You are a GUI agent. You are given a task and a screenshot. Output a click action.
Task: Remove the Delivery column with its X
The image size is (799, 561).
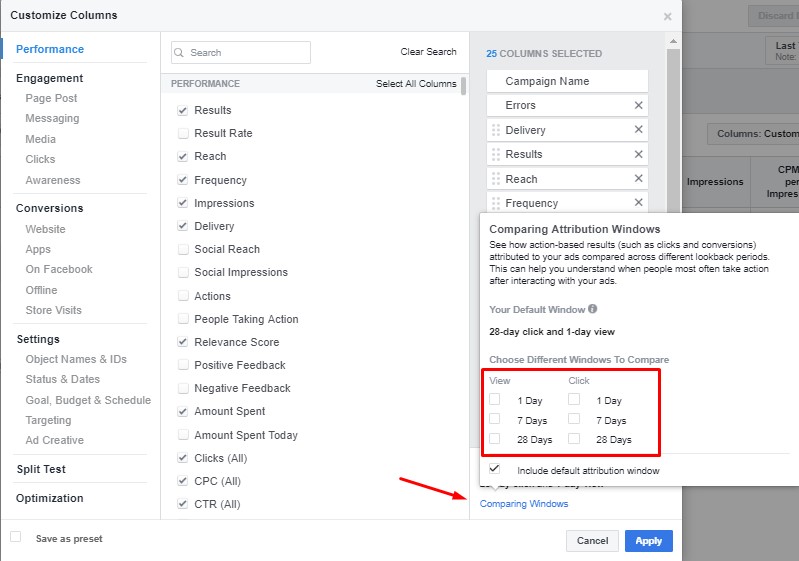click(x=638, y=129)
